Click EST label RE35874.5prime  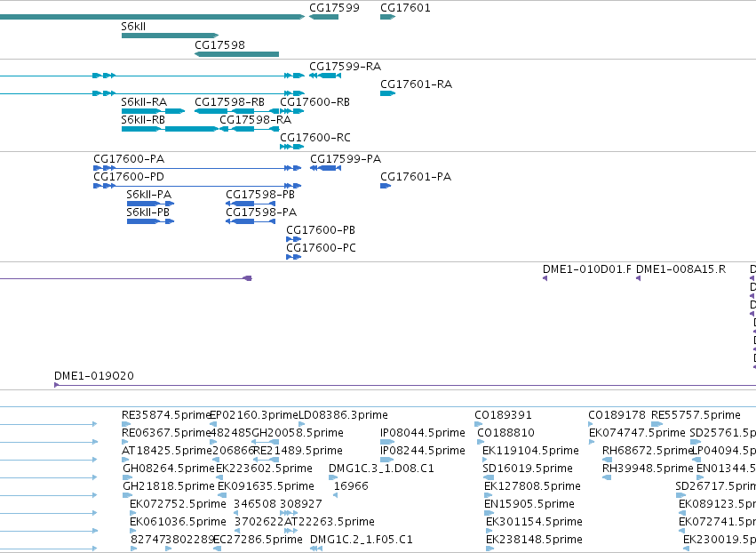tap(166, 415)
